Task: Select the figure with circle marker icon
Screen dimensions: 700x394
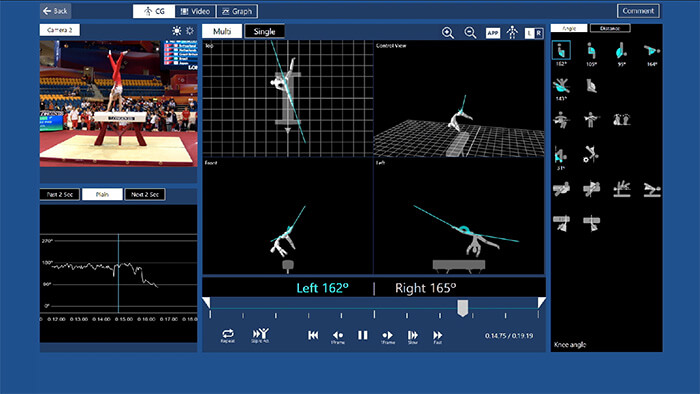Action: (591, 154)
